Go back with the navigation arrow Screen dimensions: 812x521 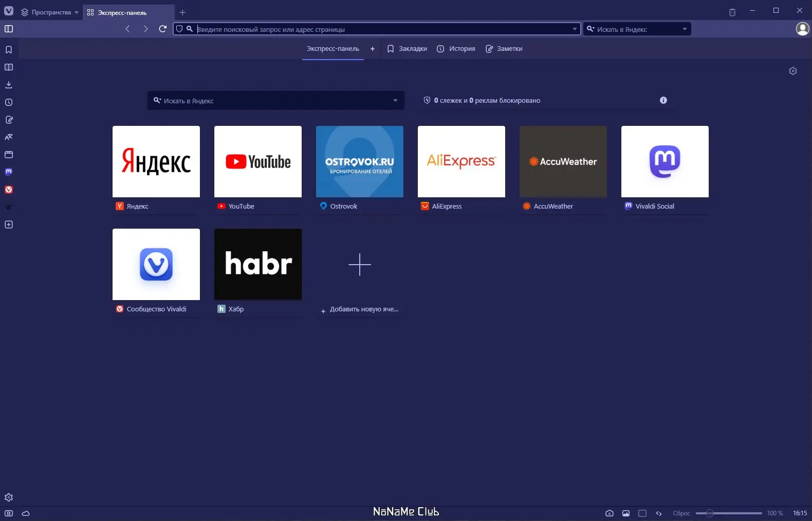tap(127, 29)
